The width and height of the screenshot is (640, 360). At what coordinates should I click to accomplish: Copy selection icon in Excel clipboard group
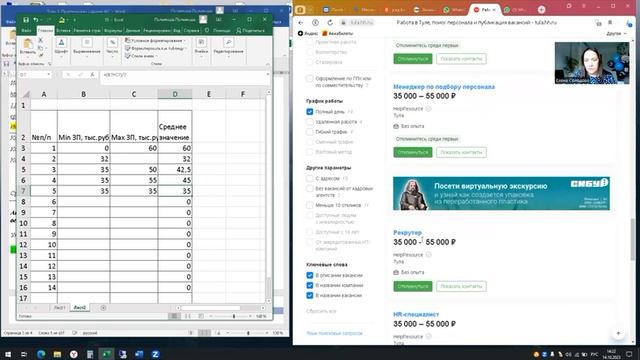(x=40, y=48)
